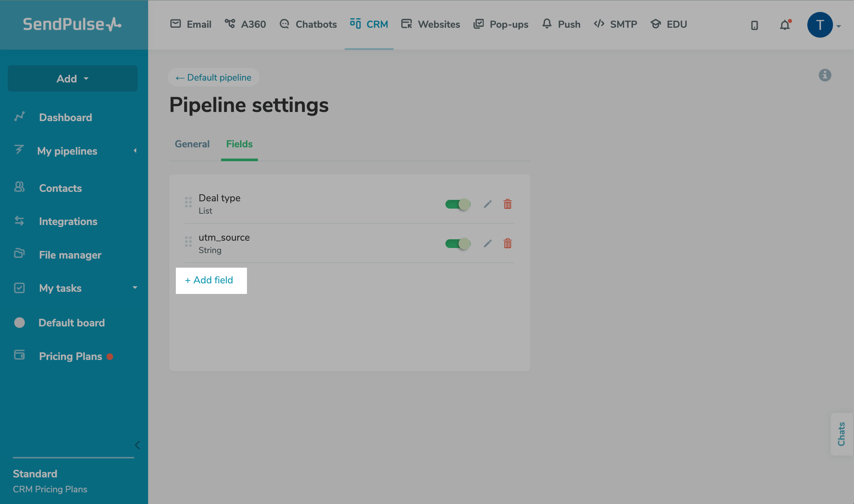
Task: Open the user avatar account menu
Action: pos(820,25)
